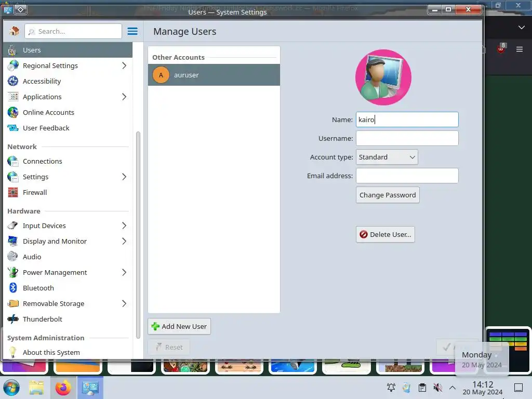Click the show desktop icon in the tray
The width and height of the screenshot is (532, 399).
(518, 388)
